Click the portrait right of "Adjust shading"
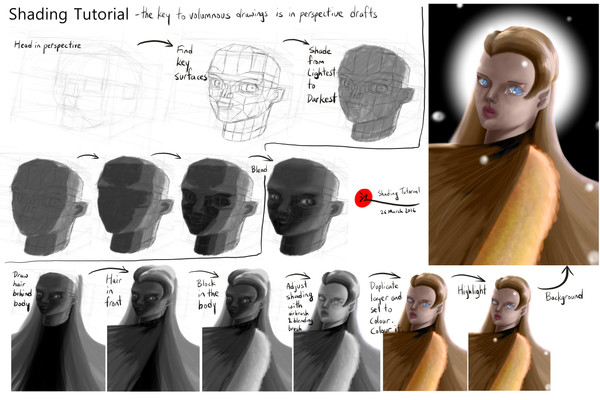This screenshot has width=600, height=400. 337,331
